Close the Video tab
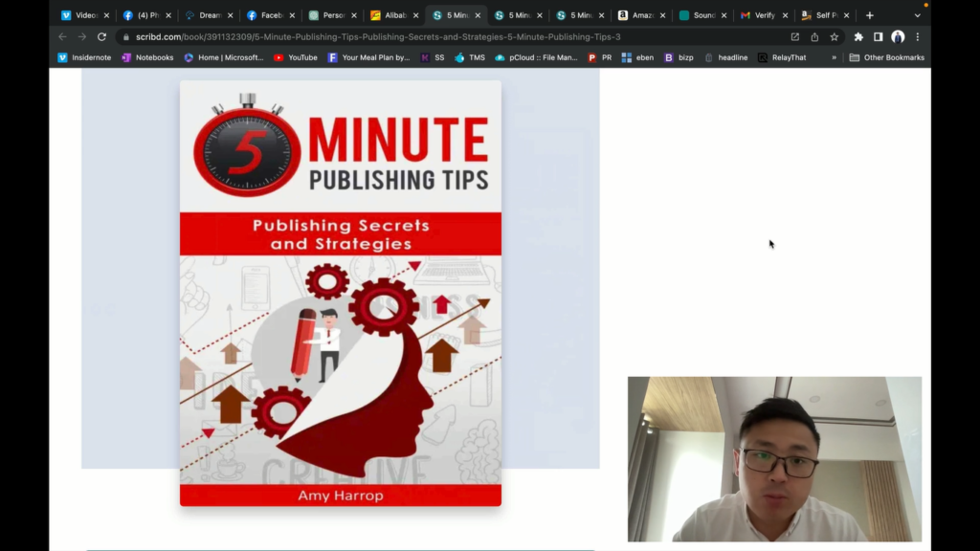 tap(106, 15)
